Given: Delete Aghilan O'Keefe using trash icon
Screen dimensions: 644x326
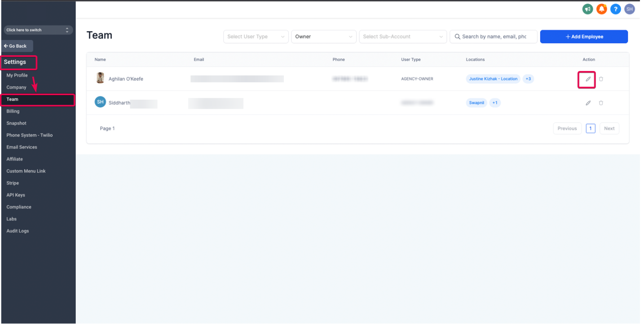Looking at the screenshot, I should [x=601, y=79].
